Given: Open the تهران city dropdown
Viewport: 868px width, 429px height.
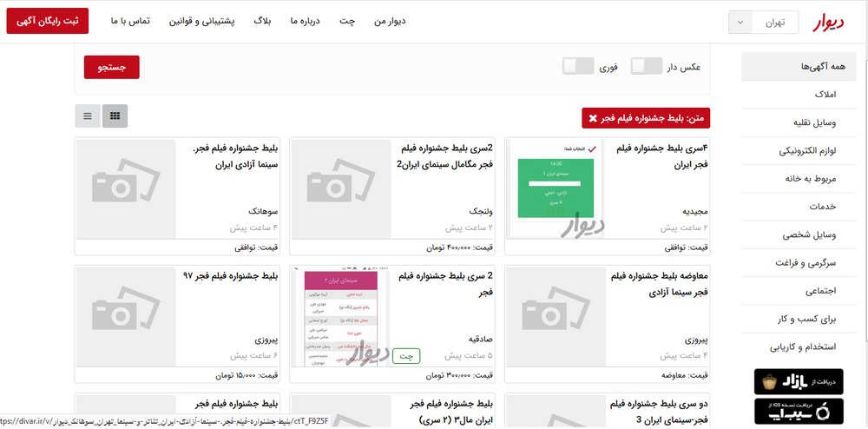Looking at the screenshot, I should (x=763, y=23).
